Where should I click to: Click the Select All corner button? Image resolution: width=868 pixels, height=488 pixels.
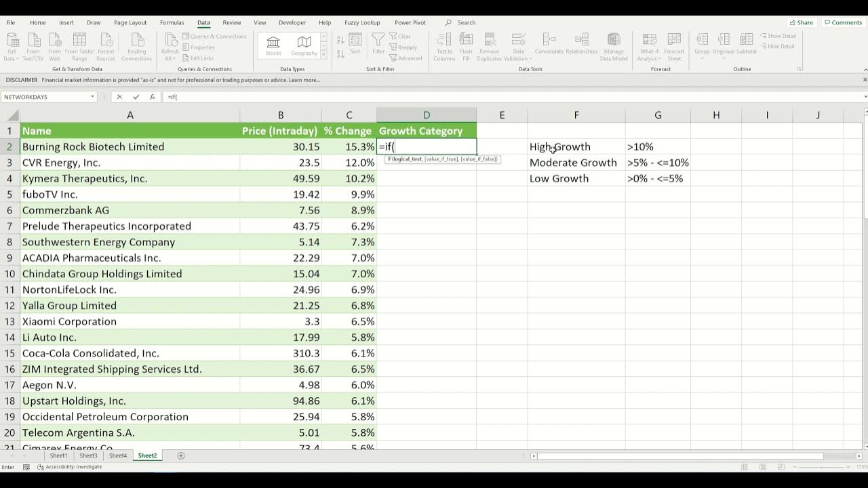click(9, 115)
